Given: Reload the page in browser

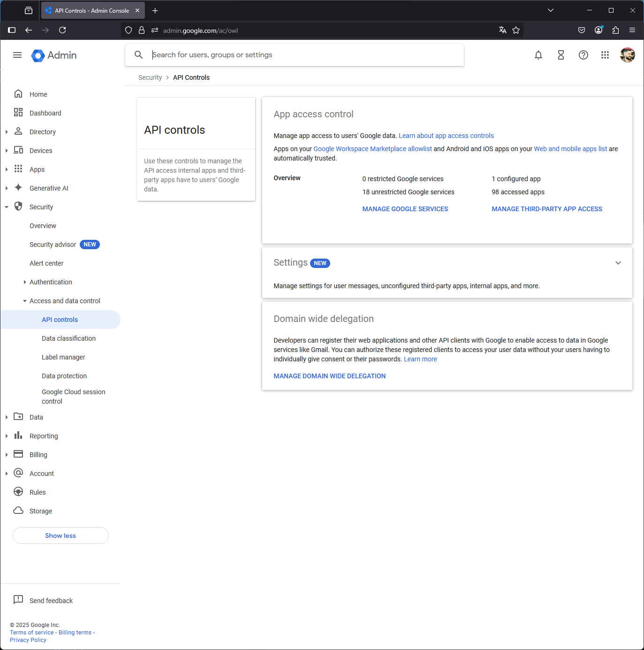Looking at the screenshot, I should point(62,30).
